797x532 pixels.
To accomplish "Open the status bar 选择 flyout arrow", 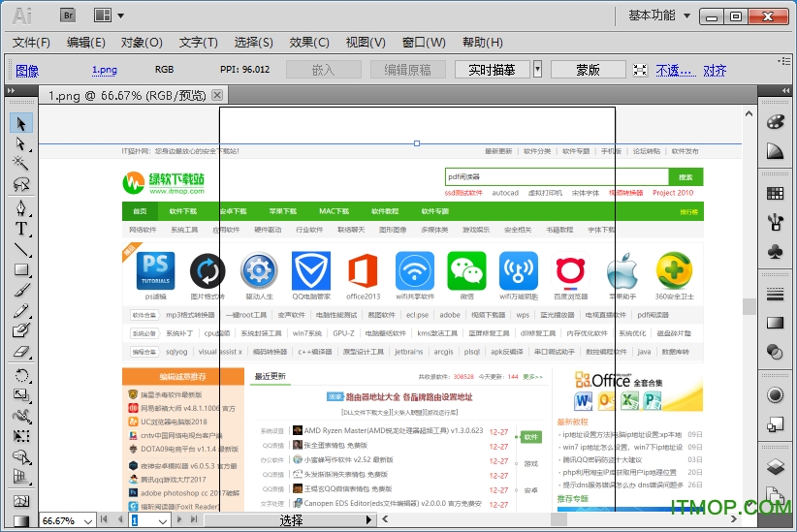I will tap(369, 519).
